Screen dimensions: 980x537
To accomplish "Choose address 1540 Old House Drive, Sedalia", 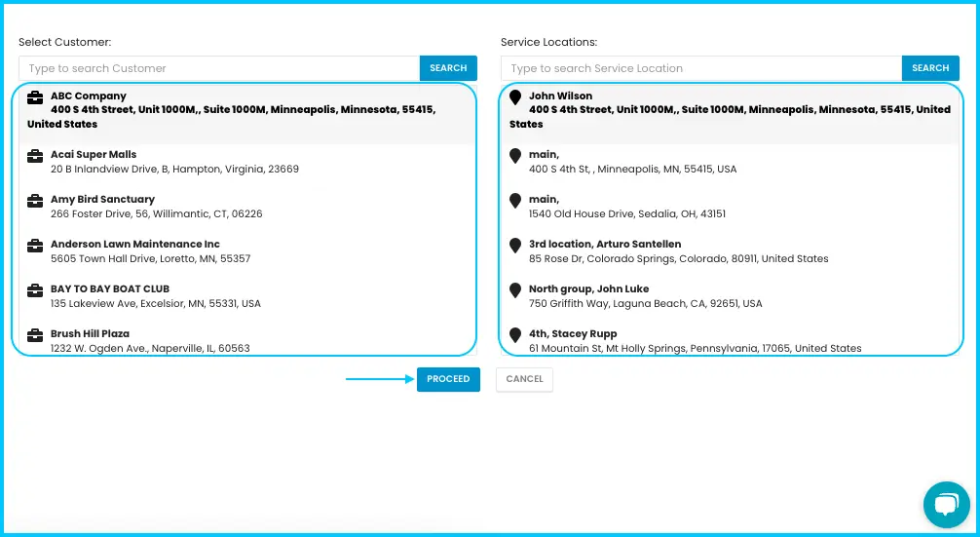I will (627, 214).
